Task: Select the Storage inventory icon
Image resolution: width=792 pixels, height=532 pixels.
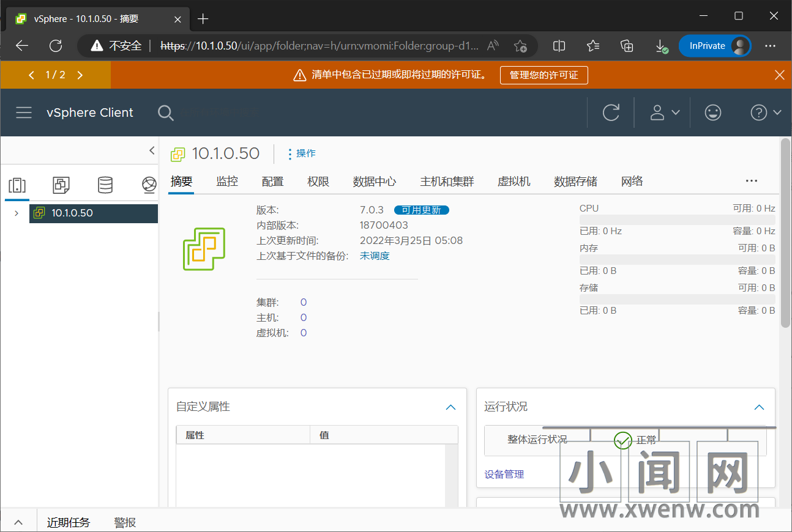Action: [x=105, y=185]
